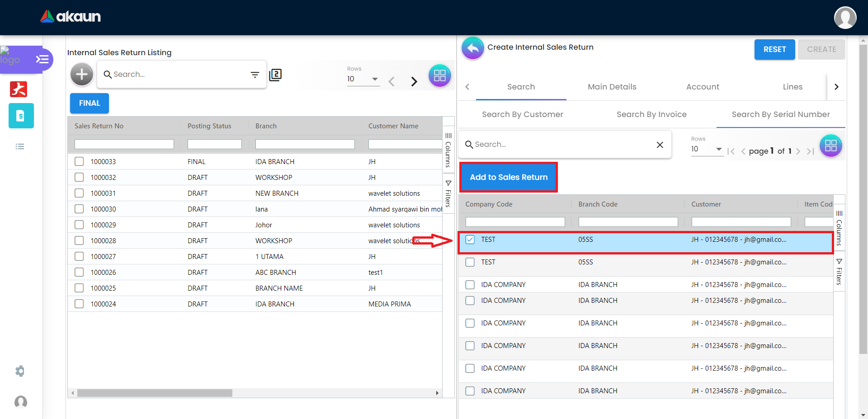Switch to the Main Details tab
The width and height of the screenshot is (868, 419).
tap(612, 87)
